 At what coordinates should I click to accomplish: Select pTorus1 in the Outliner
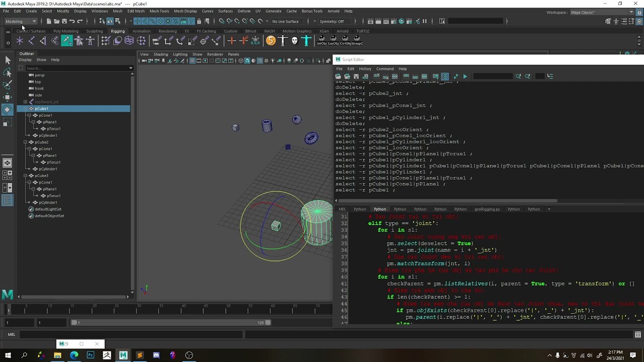click(x=54, y=129)
